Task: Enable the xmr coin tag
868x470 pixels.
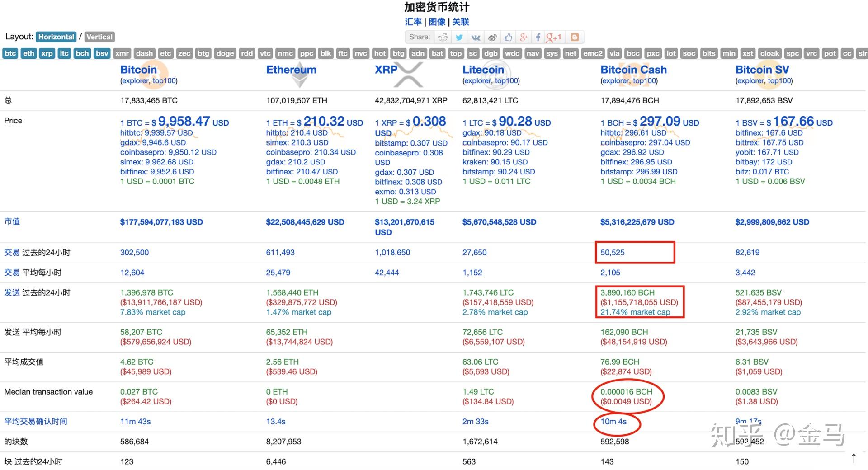Action: (x=122, y=53)
